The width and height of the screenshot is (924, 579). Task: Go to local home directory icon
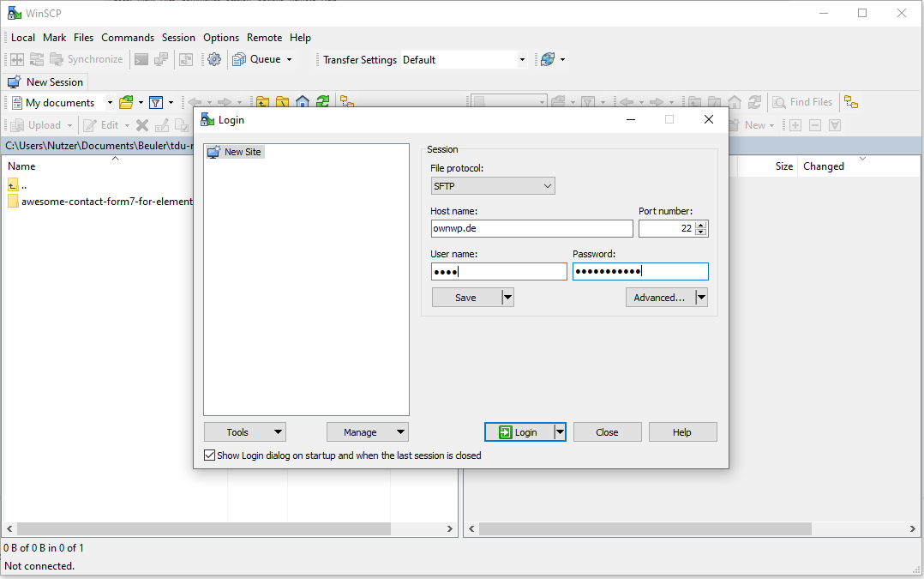pyautogui.click(x=303, y=102)
